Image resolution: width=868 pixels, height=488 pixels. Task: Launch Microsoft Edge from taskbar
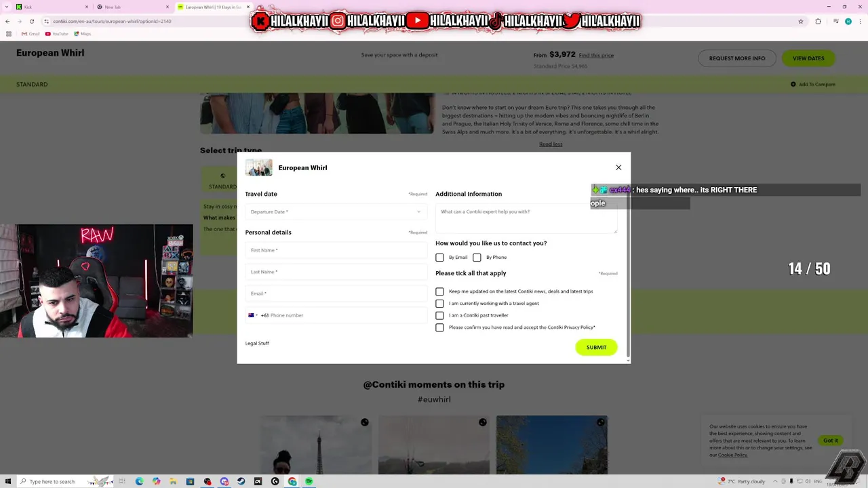[140, 481]
